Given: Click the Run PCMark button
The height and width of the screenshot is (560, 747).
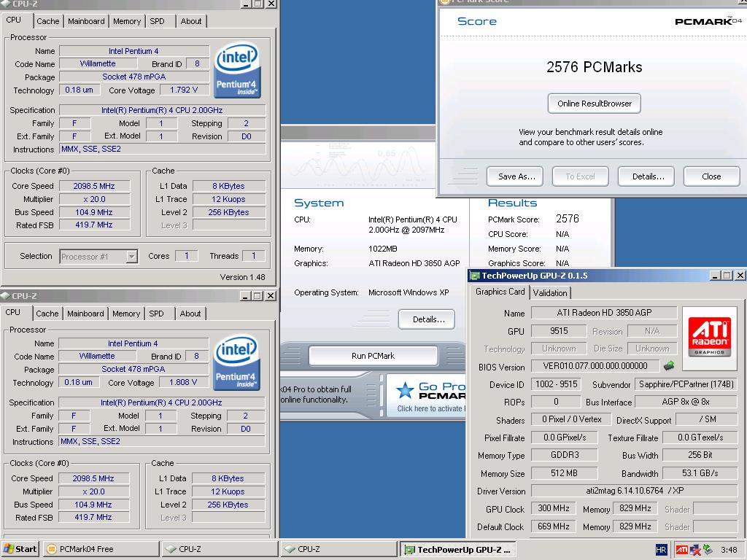Looking at the screenshot, I should click(x=373, y=356).
